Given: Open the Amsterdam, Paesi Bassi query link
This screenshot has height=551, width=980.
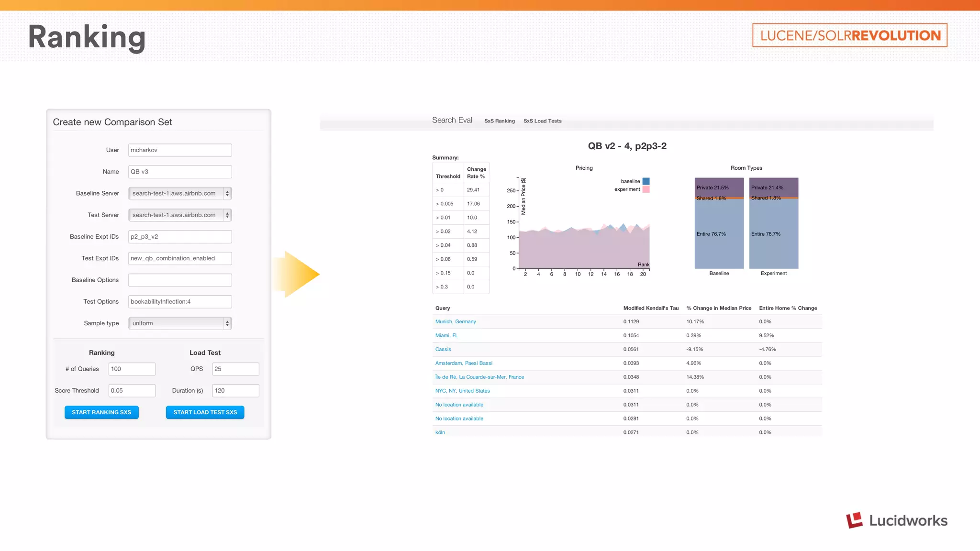Looking at the screenshot, I should click(x=463, y=363).
